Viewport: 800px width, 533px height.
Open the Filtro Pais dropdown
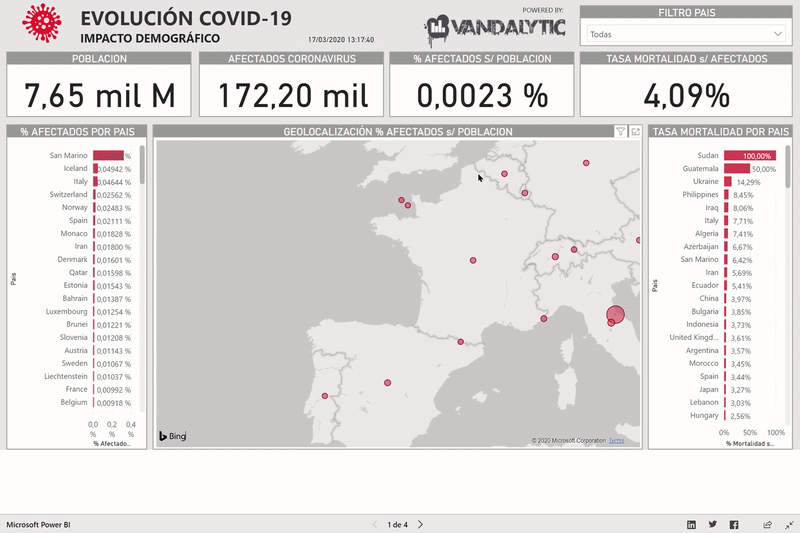pos(684,34)
